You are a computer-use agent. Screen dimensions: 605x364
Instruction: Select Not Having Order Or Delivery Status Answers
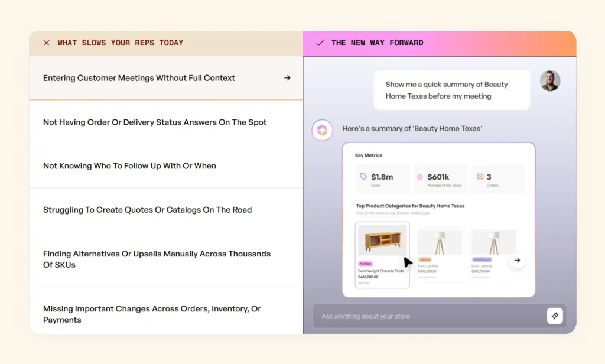166,122
